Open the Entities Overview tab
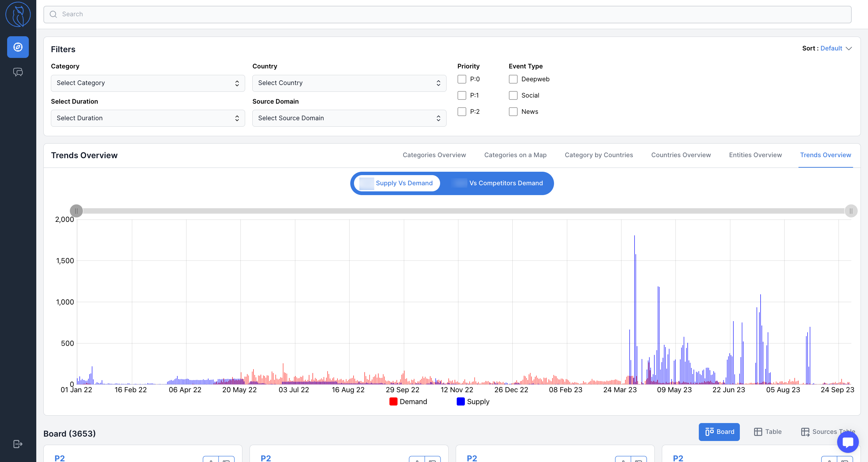Image resolution: width=868 pixels, height=462 pixels. tap(755, 155)
